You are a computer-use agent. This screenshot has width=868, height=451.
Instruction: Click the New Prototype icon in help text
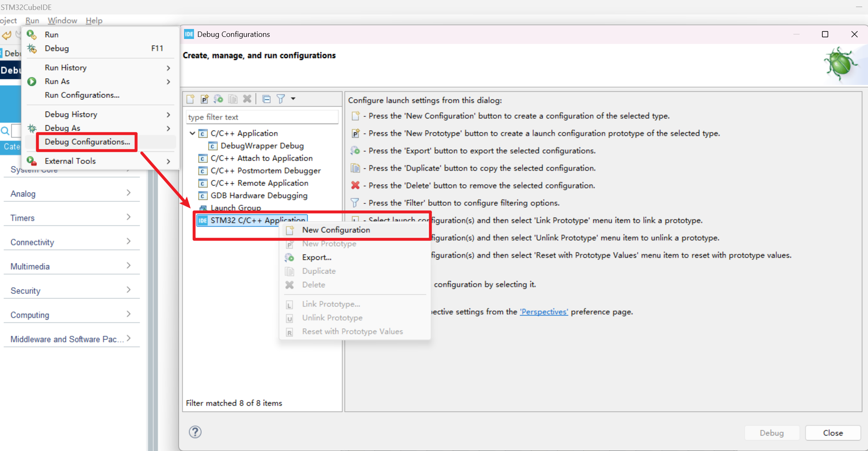pos(355,133)
